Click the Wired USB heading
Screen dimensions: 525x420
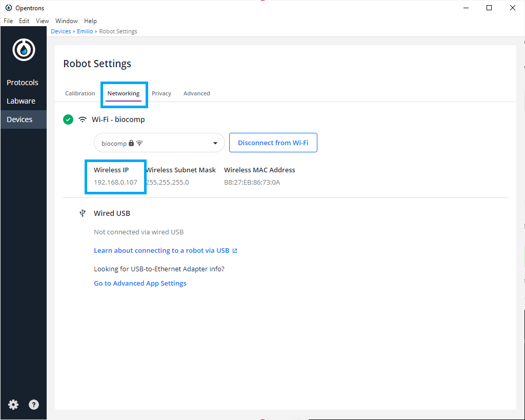click(x=112, y=213)
